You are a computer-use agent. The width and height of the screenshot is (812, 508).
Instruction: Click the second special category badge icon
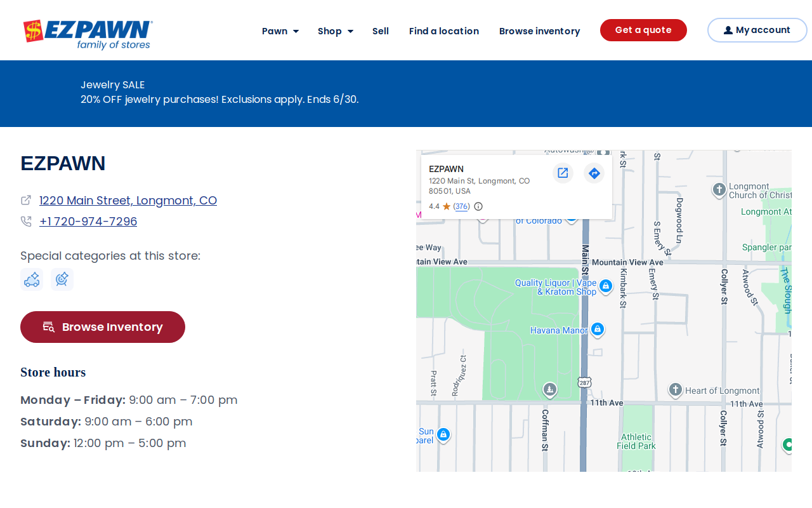click(62, 279)
